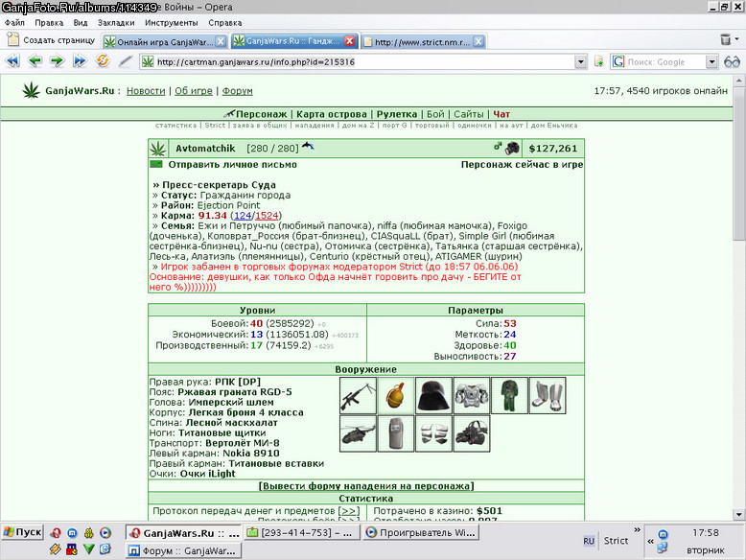The height and width of the screenshot is (560, 746).
Task: Open the closed tabs trash can
Action: [x=725, y=39]
